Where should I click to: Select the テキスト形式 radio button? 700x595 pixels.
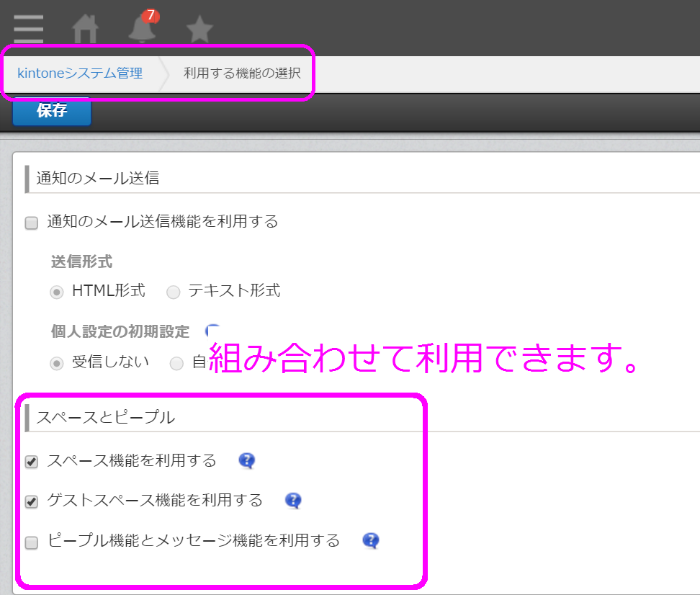point(174,292)
